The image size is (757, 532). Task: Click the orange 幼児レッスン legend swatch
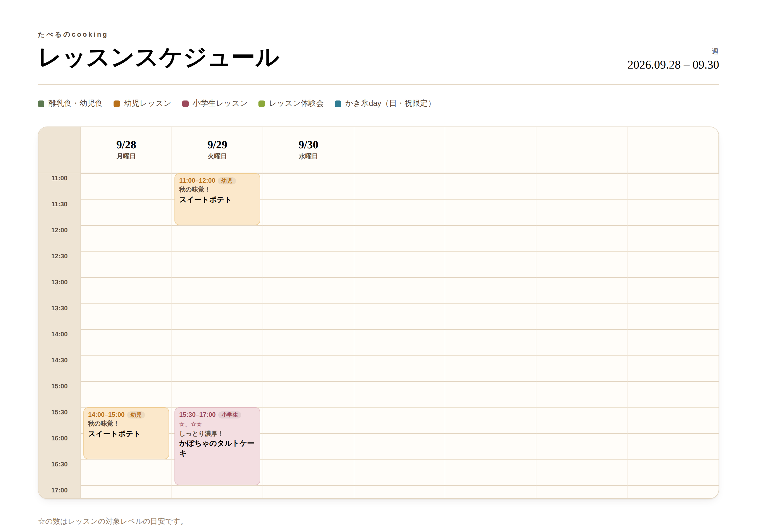click(x=117, y=104)
